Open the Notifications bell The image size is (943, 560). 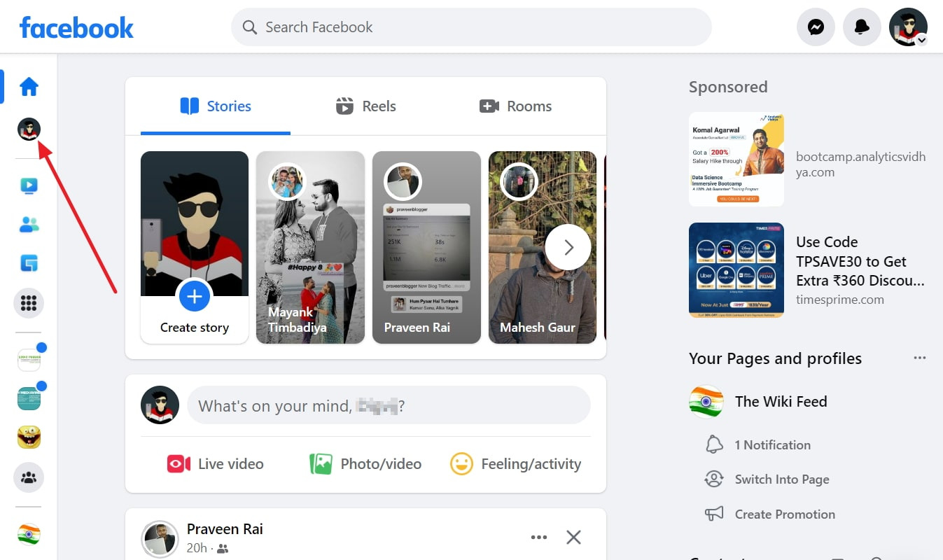(862, 26)
